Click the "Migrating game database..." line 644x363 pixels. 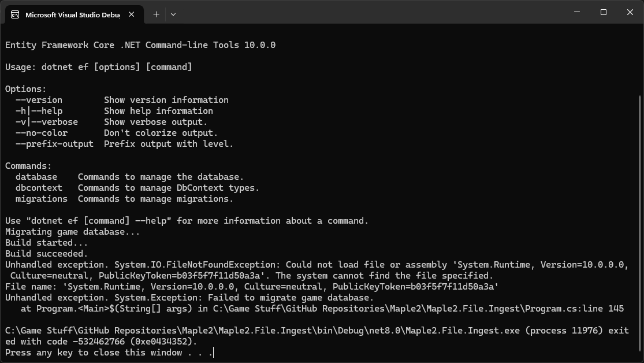(x=73, y=232)
